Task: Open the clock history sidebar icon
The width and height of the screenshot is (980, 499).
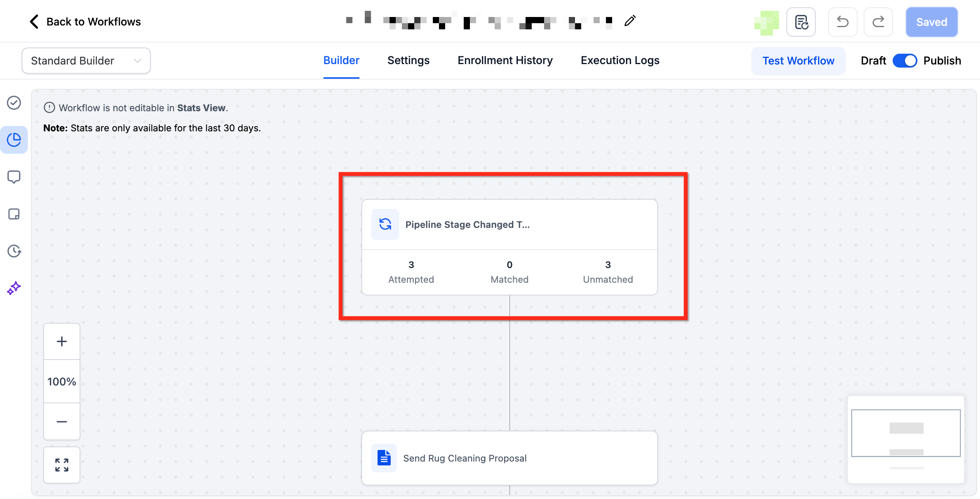Action: (14, 251)
